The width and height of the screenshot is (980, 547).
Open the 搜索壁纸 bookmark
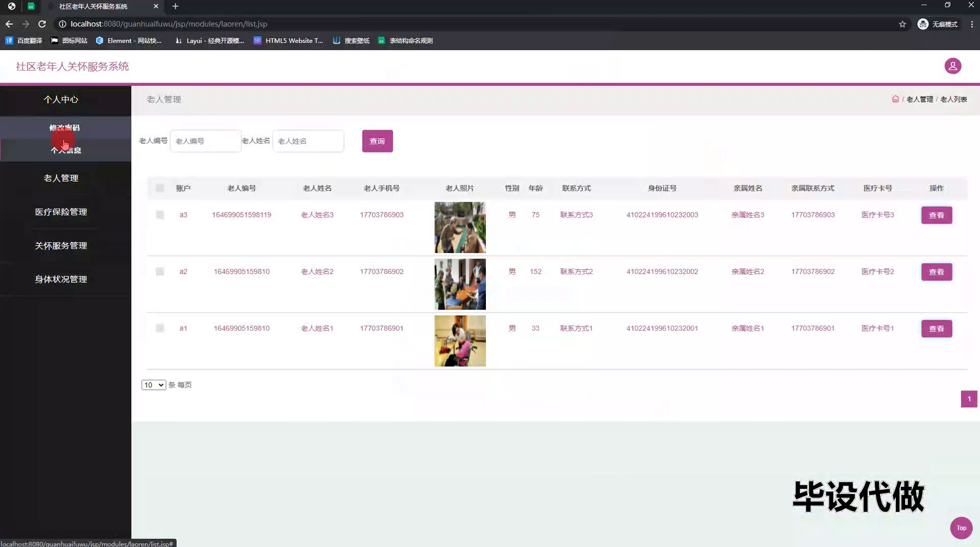pos(351,41)
